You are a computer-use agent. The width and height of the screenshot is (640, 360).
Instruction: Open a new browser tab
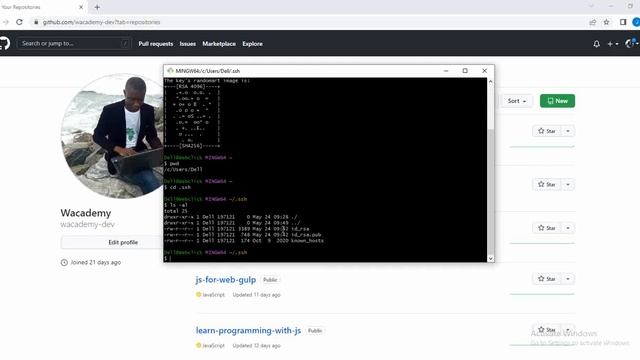point(97,7)
